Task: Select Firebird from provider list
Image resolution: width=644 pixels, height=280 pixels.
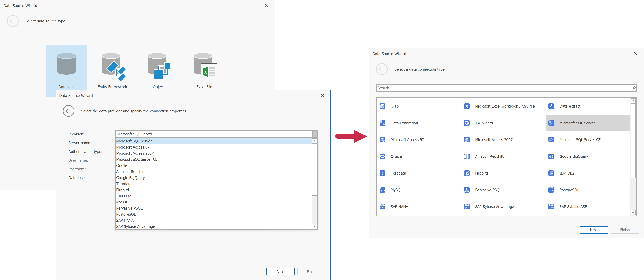Action: coord(214,190)
